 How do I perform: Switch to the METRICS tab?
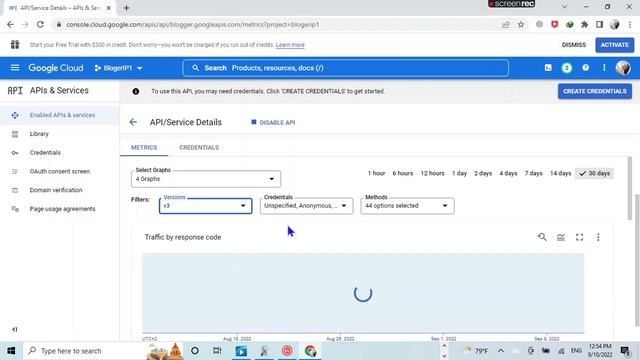pyautogui.click(x=144, y=147)
